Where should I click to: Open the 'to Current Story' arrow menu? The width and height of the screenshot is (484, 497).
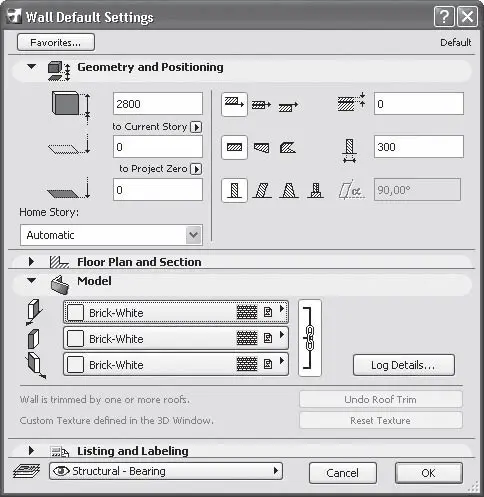click(196, 127)
